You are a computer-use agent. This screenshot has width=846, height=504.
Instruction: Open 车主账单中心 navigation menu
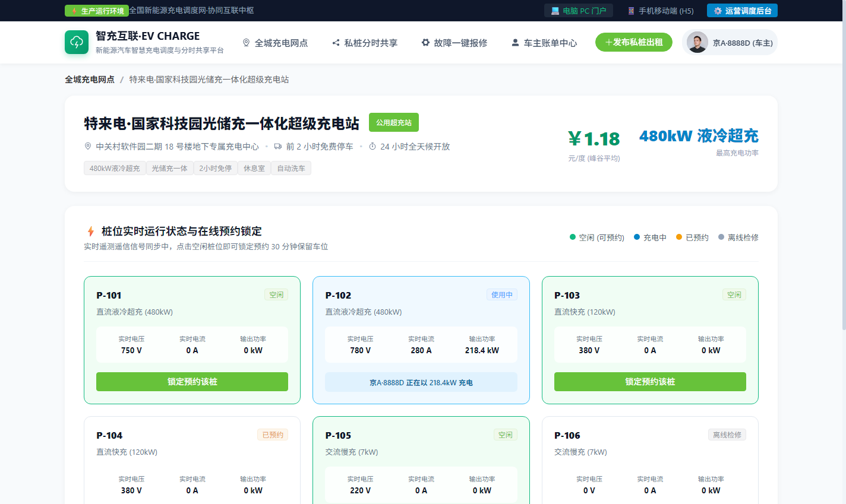(x=544, y=43)
